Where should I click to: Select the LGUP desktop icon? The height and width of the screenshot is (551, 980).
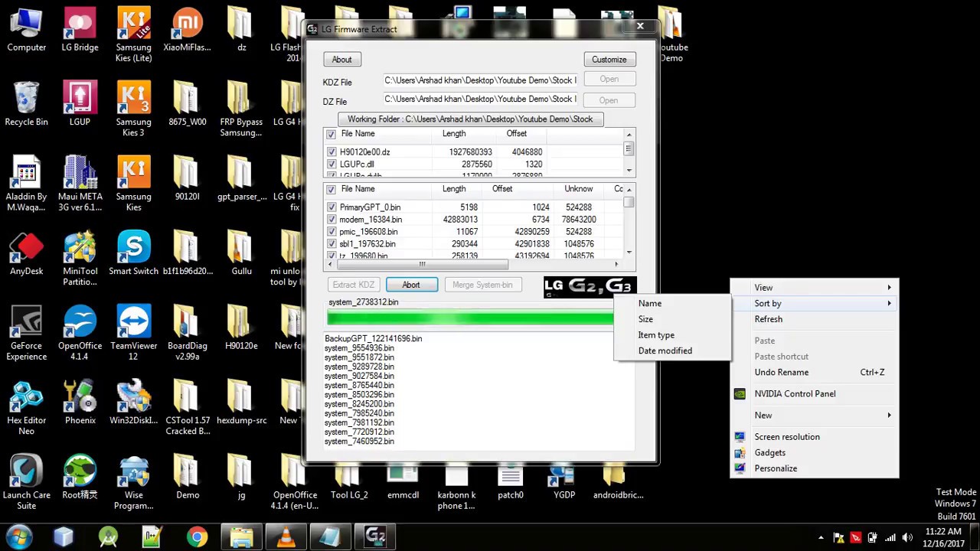[80, 105]
